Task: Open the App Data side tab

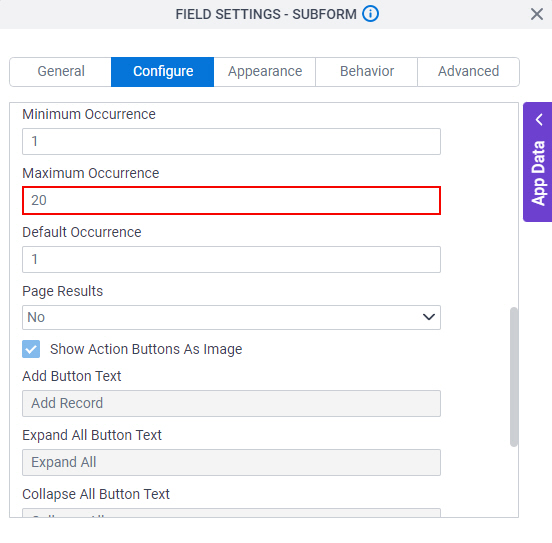Action: (x=538, y=162)
